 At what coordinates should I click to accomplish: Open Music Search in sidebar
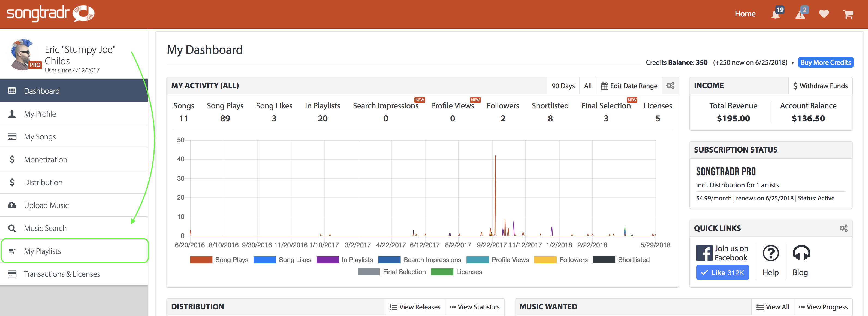(x=74, y=228)
